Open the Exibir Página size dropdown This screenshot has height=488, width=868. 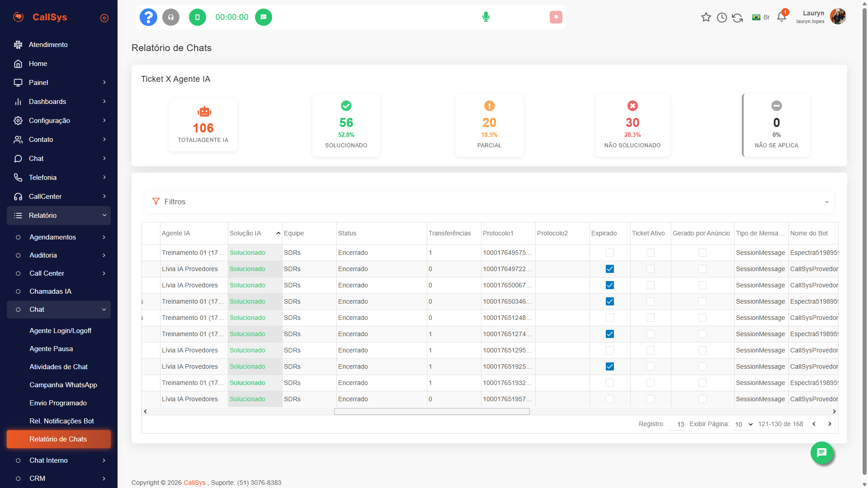click(744, 424)
